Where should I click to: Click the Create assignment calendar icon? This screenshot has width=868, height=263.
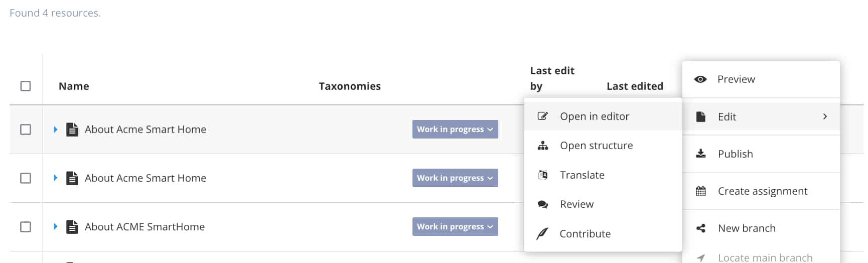(701, 191)
